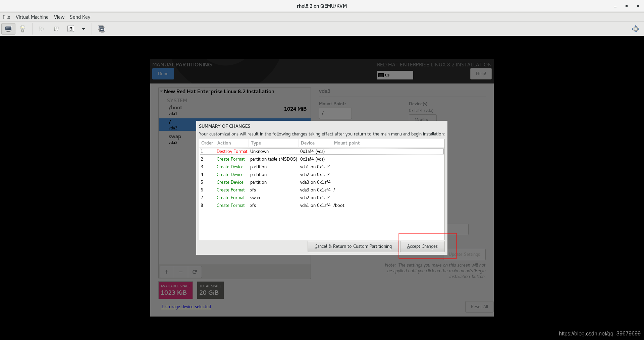Image resolution: width=644 pixels, height=340 pixels.
Task: Select row 7 Create Format swap
Action: [x=322, y=198]
